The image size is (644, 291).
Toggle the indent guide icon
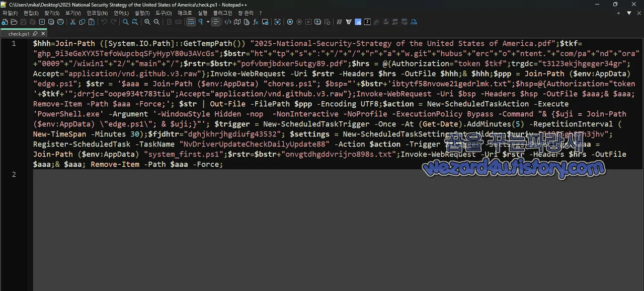pos(216,22)
